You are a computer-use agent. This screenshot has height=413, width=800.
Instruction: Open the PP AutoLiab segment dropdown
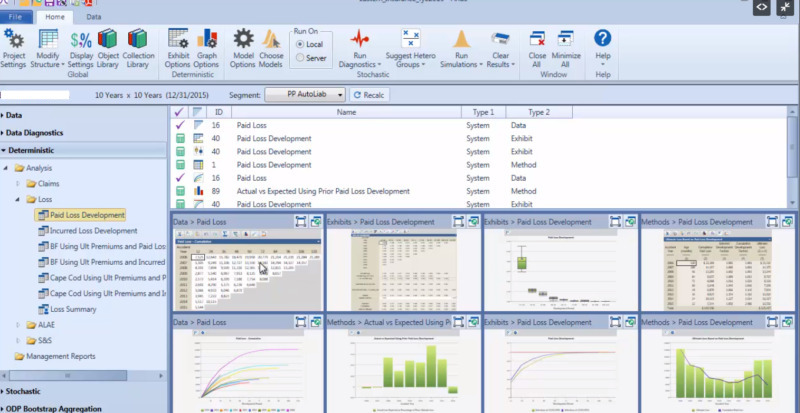[x=305, y=95]
